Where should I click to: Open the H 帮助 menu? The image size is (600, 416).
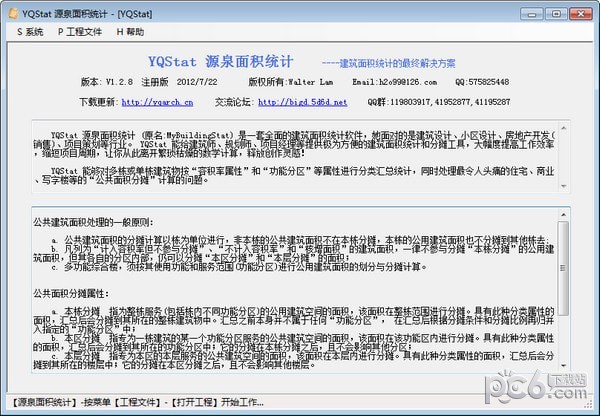coord(130,32)
